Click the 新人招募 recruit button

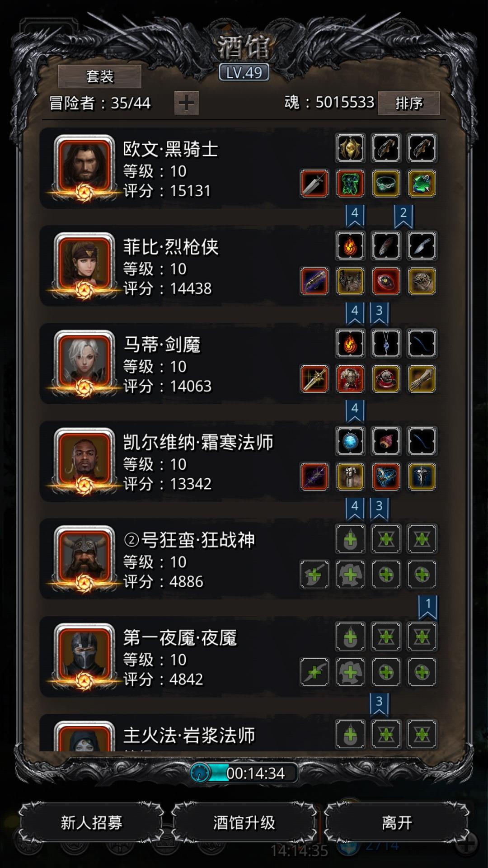[x=91, y=822]
